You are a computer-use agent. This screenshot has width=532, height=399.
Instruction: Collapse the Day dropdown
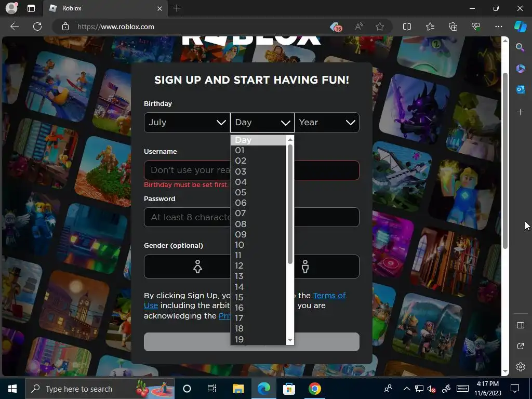coord(262,123)
